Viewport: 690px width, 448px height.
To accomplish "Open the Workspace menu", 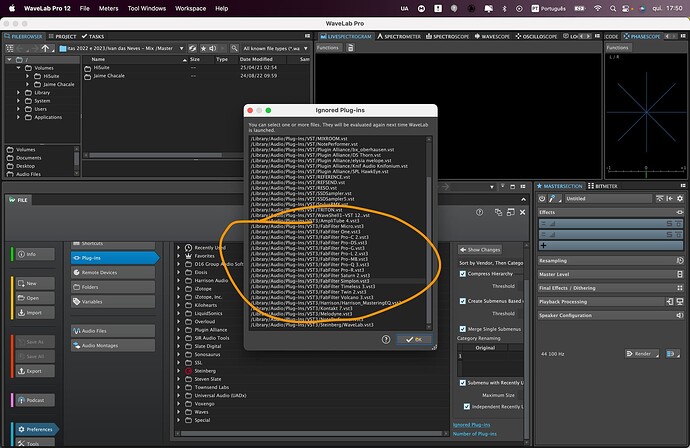I will pyautogui.click(x=190, y=8).
